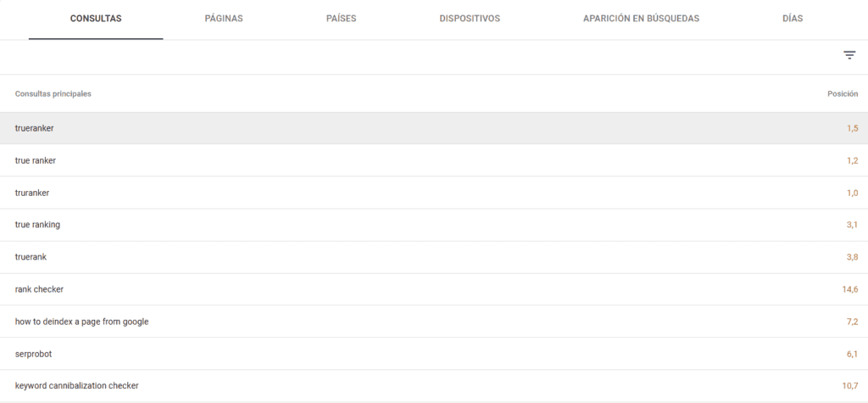Open the deindex a page query row
868x403 pixels.
tap(82, 322)
